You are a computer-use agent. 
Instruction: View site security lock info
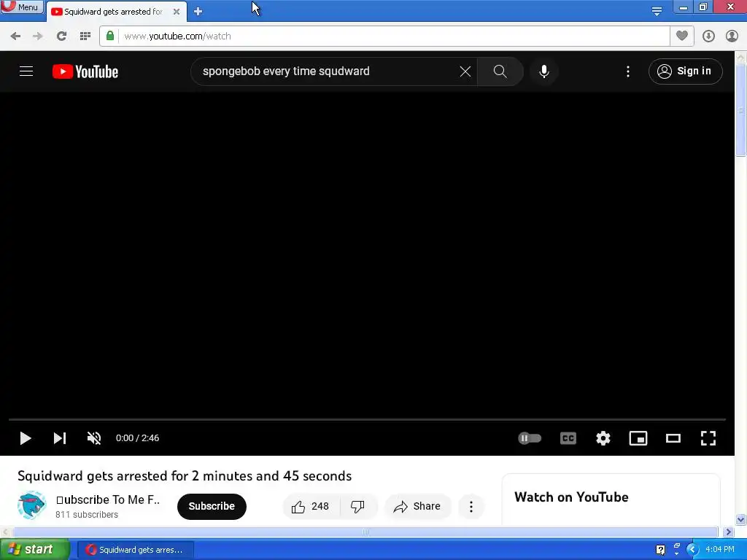(x=110, y=36)
